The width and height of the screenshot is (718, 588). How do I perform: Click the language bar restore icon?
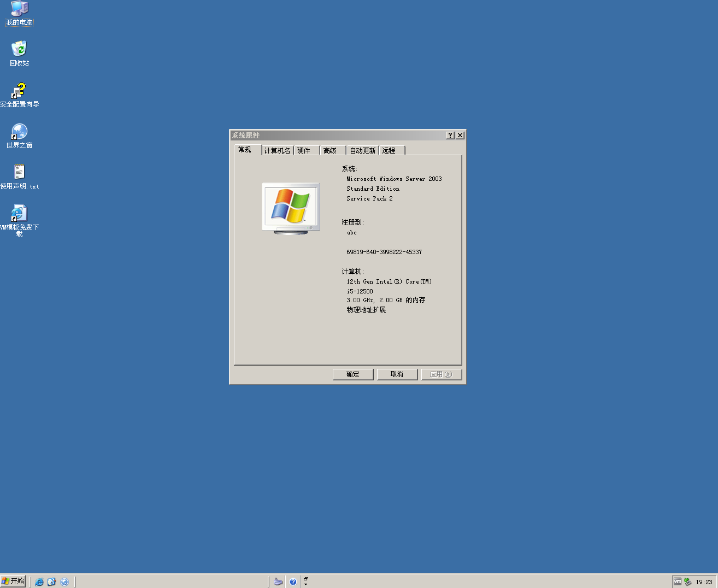pos(306,579)
